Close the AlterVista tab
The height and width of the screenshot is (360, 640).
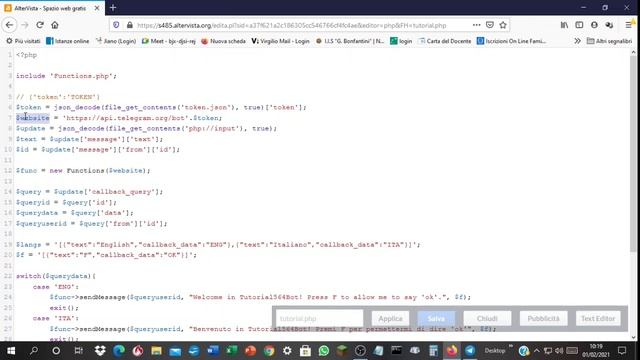97,8
